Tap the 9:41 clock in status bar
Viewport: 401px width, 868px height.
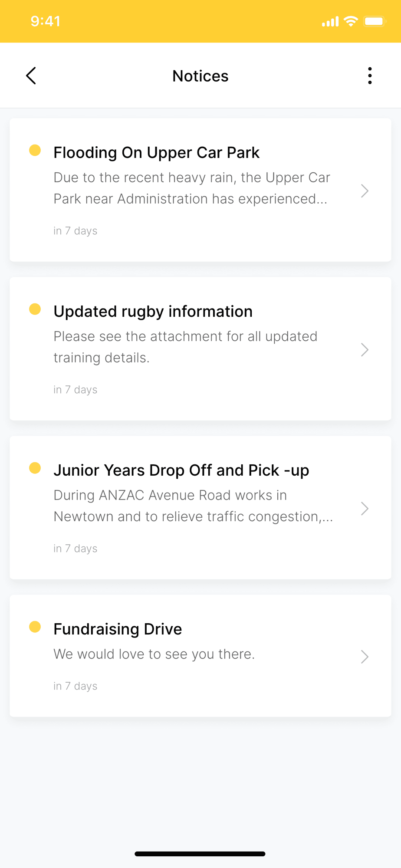pyautogui.click(x=46, y=21)
